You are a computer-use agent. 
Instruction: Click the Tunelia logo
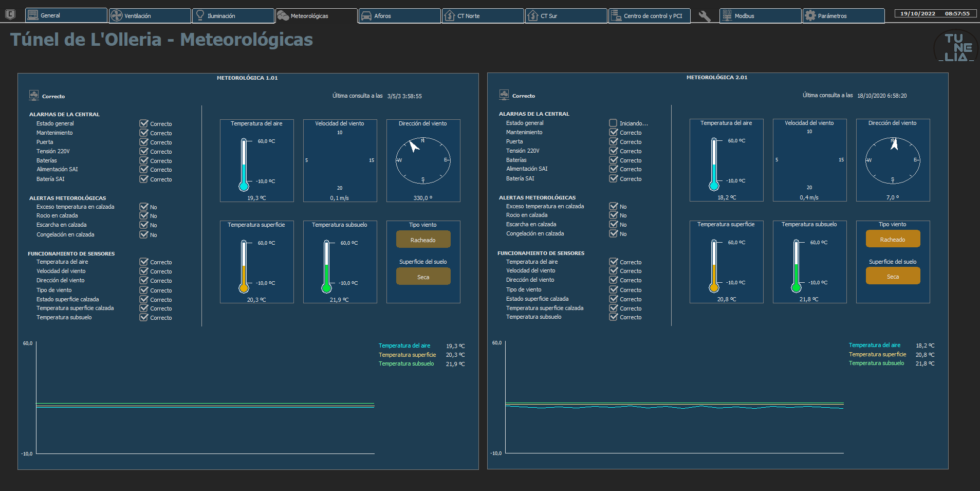tap(956, 47)
